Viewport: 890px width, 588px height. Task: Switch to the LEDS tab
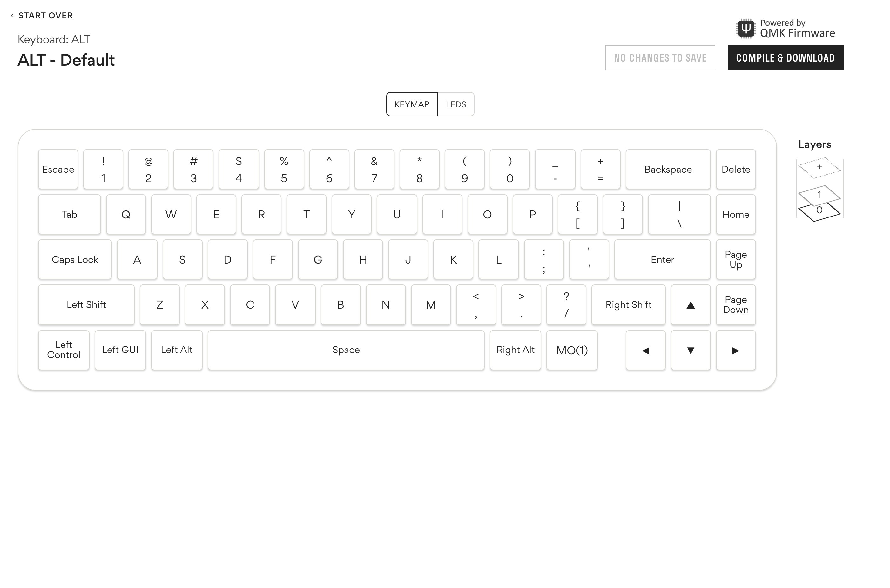coord(456,104)
